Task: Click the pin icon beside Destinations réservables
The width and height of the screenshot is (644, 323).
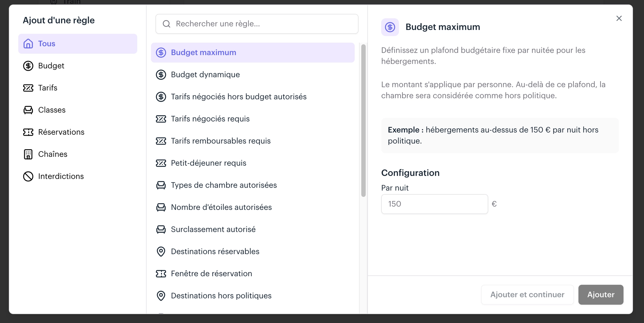Action: [x=161, y=252]
